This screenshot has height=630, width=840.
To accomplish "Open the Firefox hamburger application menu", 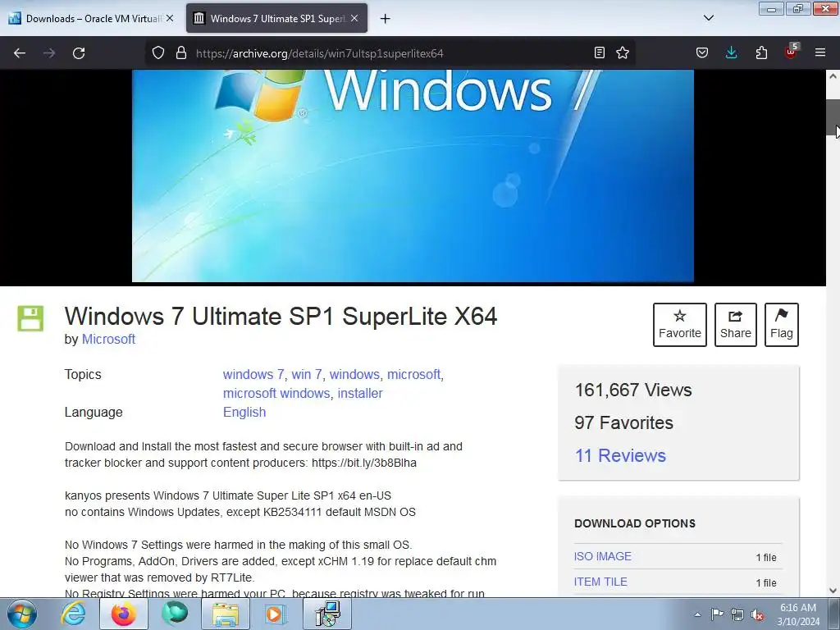I will pos(820,52).
